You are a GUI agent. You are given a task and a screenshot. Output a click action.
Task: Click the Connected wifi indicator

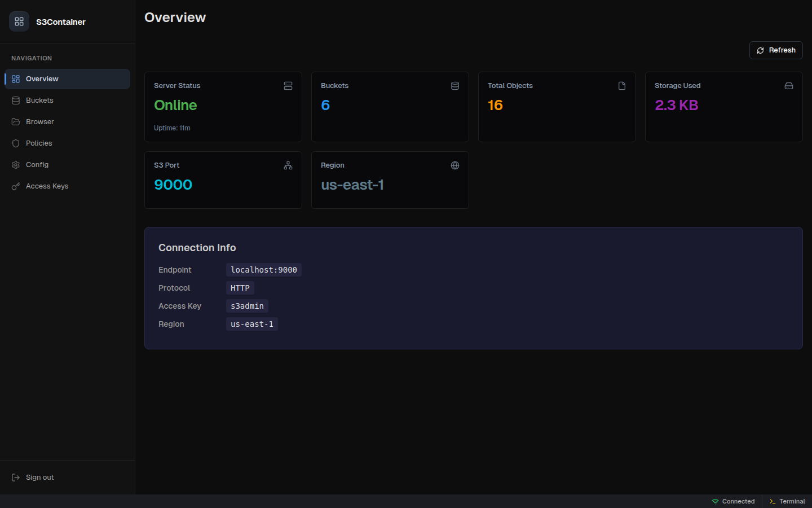(733, 501)
